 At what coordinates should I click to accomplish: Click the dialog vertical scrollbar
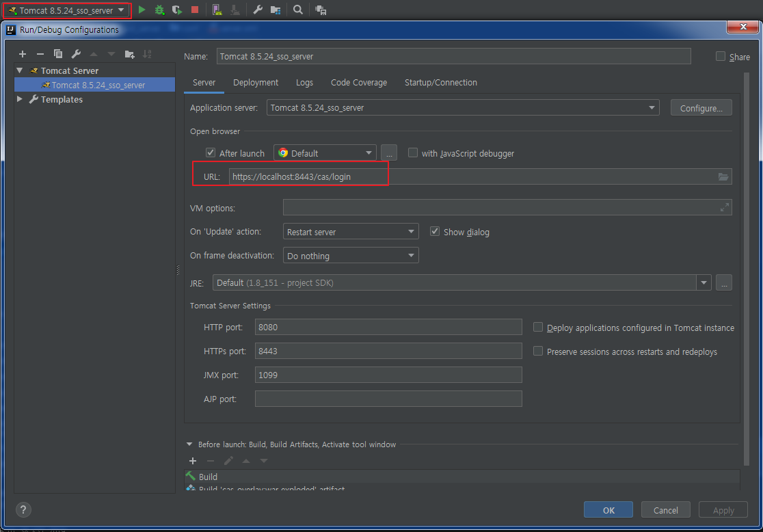click(747, 269)
